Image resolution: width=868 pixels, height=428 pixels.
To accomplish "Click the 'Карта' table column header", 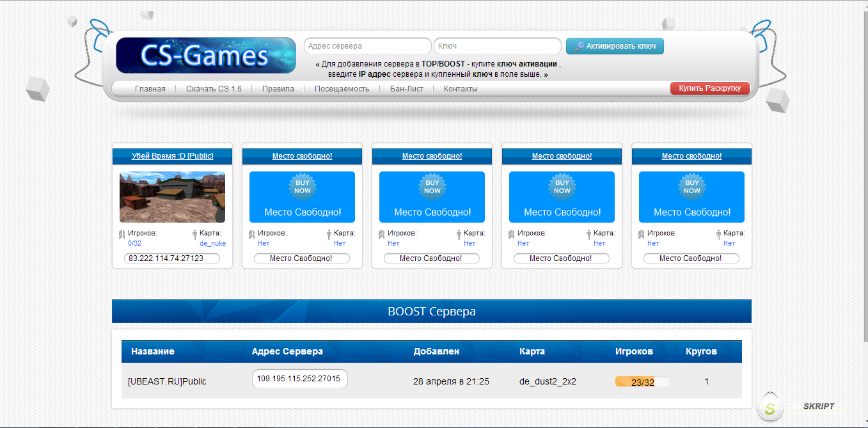I will [x=532, y=351].
